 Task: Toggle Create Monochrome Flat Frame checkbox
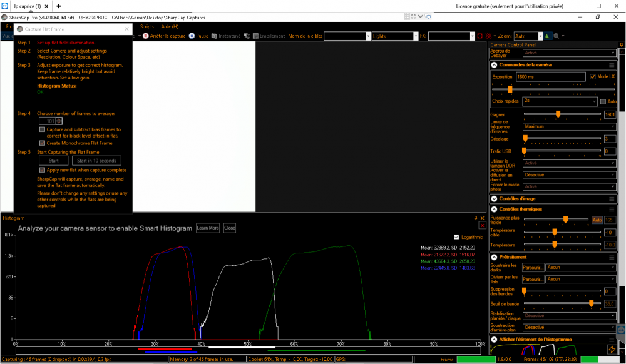(42, 143)
